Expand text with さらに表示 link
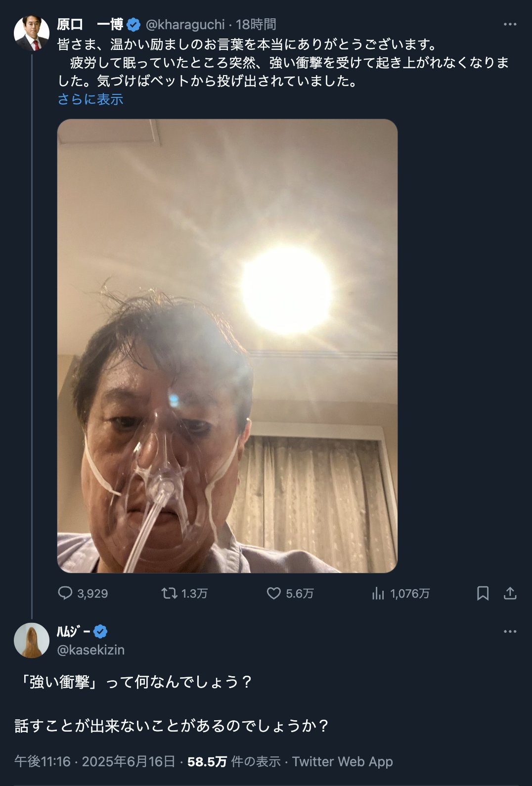 (90, 99)
